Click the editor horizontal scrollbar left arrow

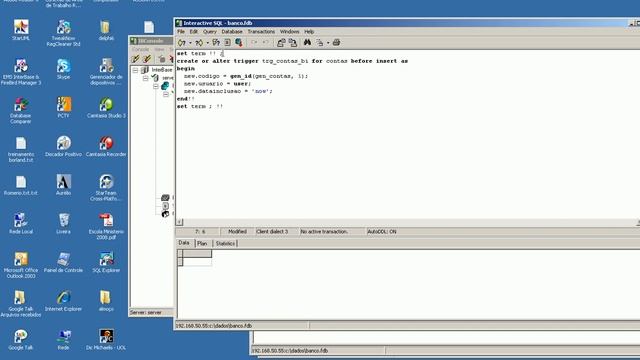point(180,222)
